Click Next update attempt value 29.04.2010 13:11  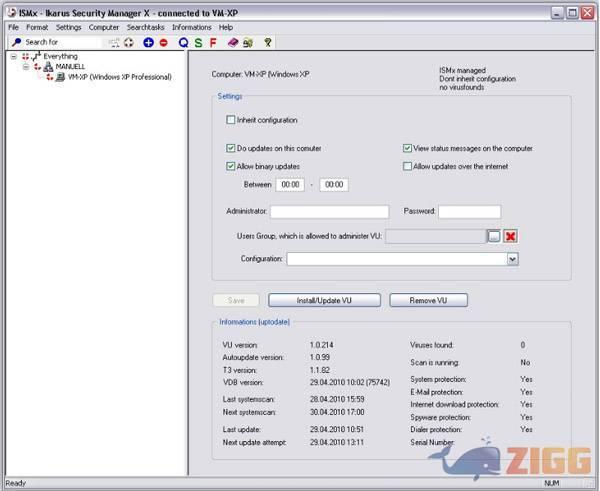coord(337,442)
